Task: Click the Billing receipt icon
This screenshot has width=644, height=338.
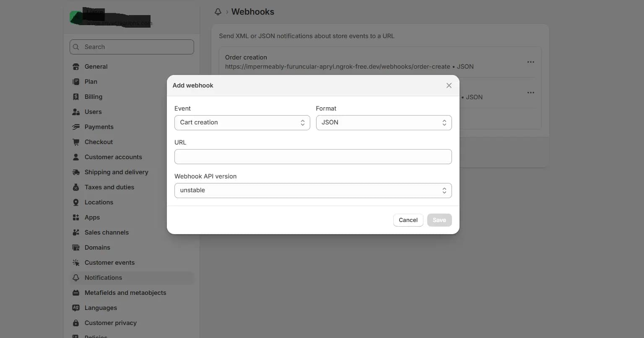Action: [76, 97]
